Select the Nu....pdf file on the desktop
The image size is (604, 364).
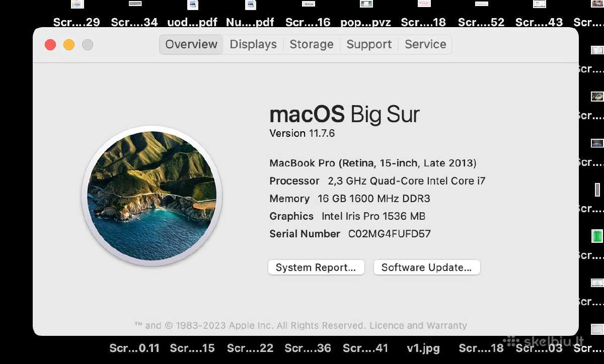click(x=250, y=22)
